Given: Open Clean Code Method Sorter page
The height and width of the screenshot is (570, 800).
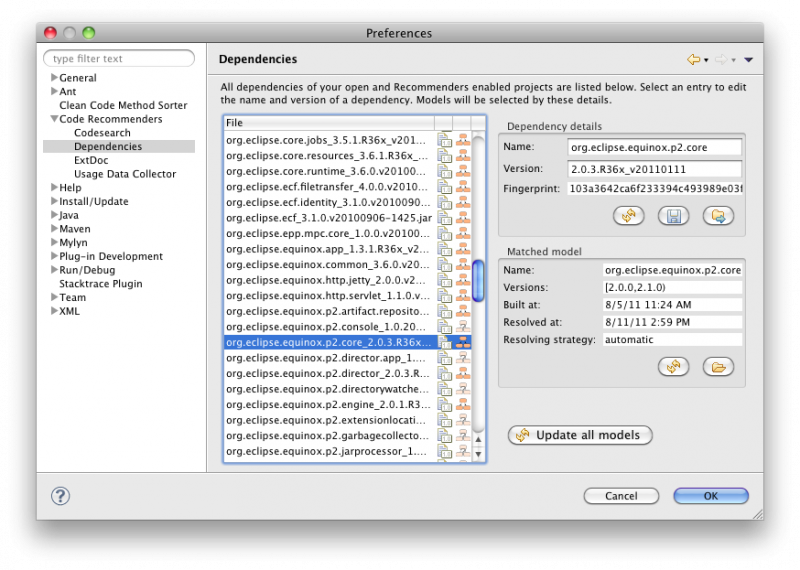Looking at the screenshot, I should coord(123,105).
